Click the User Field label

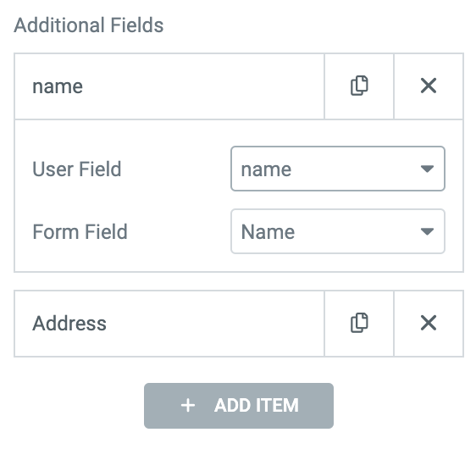(77, 169)
